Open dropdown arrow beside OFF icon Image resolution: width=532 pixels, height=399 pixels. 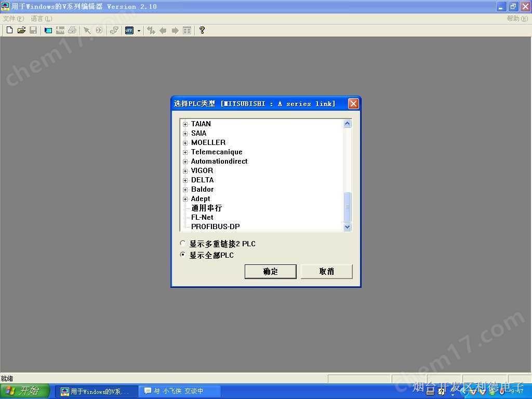pyautogui.click(x=139, y=31)
